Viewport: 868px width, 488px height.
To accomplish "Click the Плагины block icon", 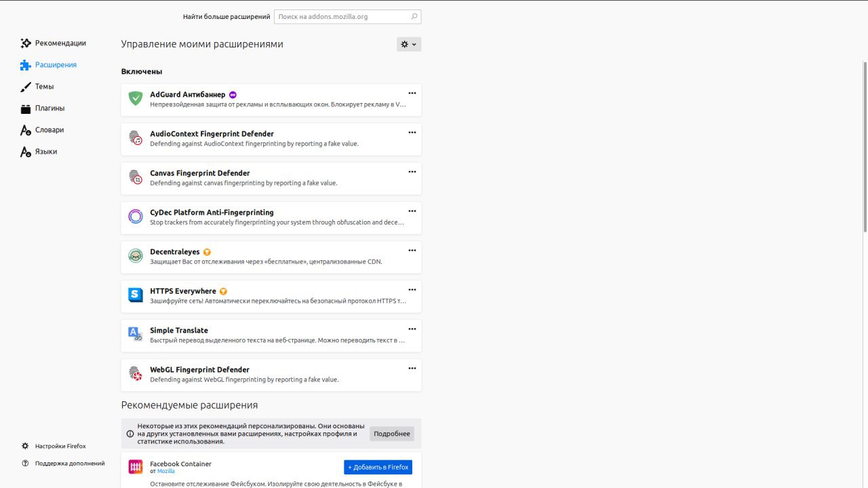I will pyautogui.click(x=26, y=108).
